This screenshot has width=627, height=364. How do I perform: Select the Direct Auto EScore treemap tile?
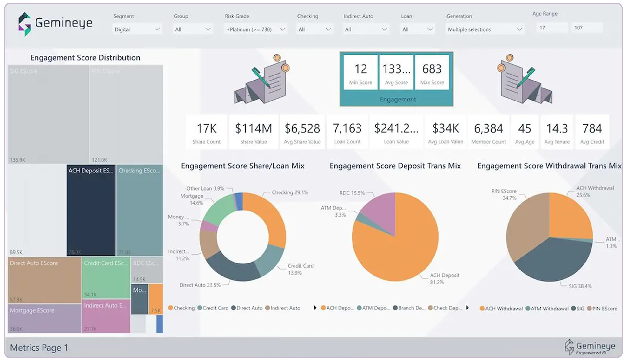(44, 281)
